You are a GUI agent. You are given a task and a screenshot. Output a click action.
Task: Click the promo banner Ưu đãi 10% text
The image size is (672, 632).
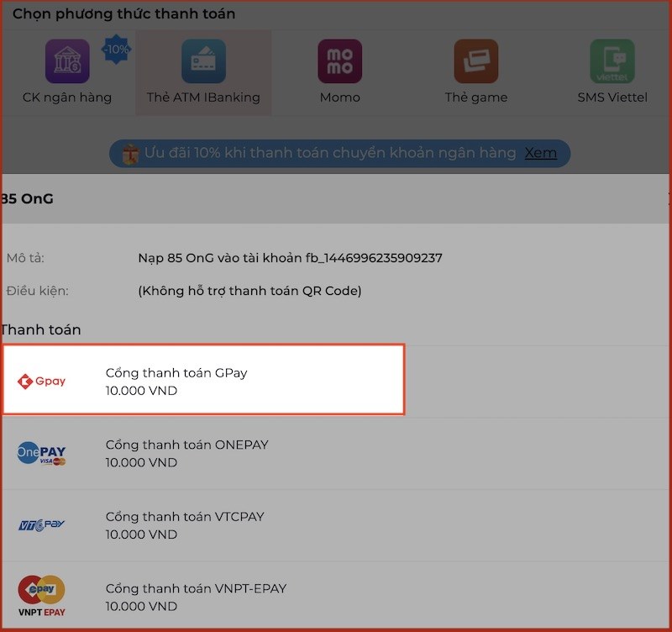click(330, 153)
